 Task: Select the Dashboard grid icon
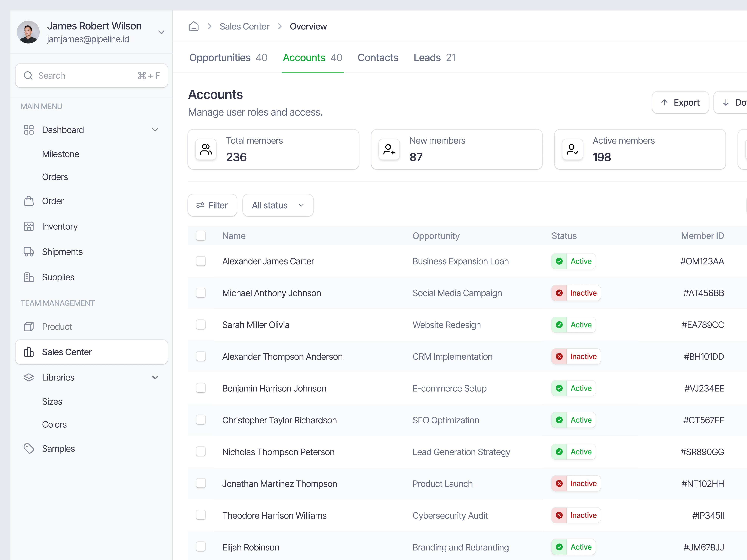(29, 130)
